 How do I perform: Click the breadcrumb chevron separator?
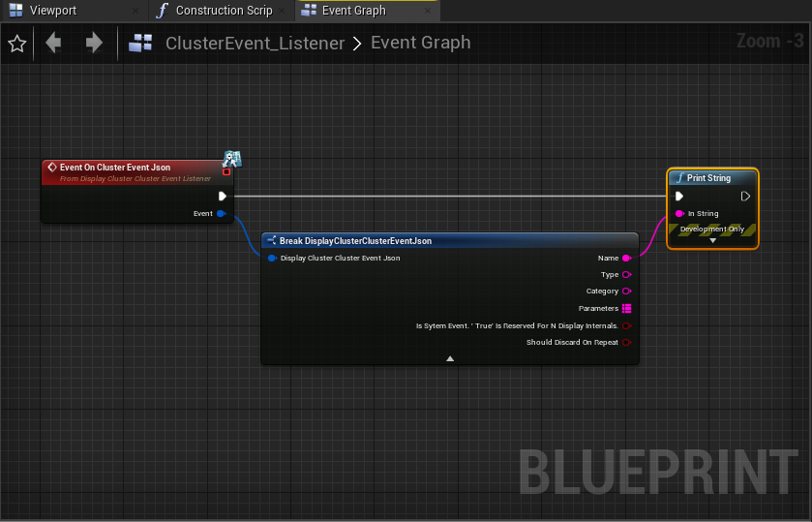coord(357,44)
